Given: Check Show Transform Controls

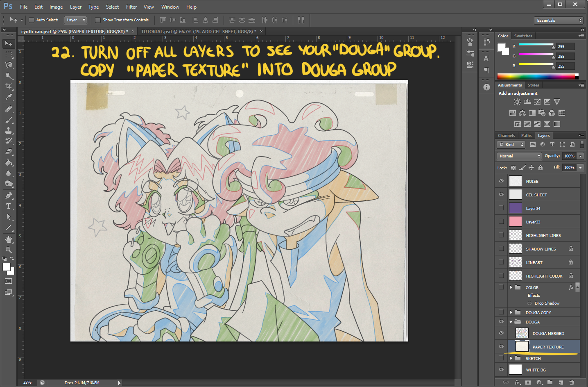Looking at the screenshot, I should 98,20.
